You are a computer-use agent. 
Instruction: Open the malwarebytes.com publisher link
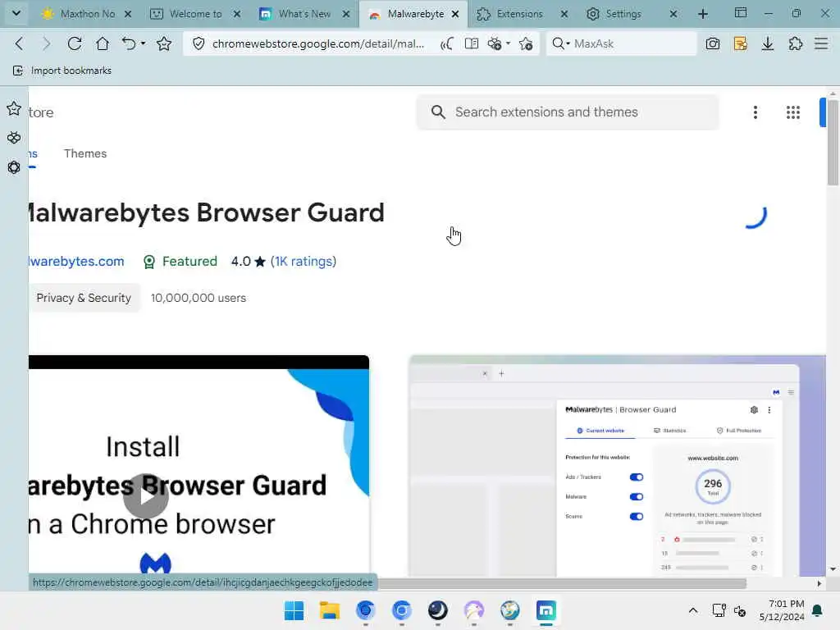click(x=76, y=262)
